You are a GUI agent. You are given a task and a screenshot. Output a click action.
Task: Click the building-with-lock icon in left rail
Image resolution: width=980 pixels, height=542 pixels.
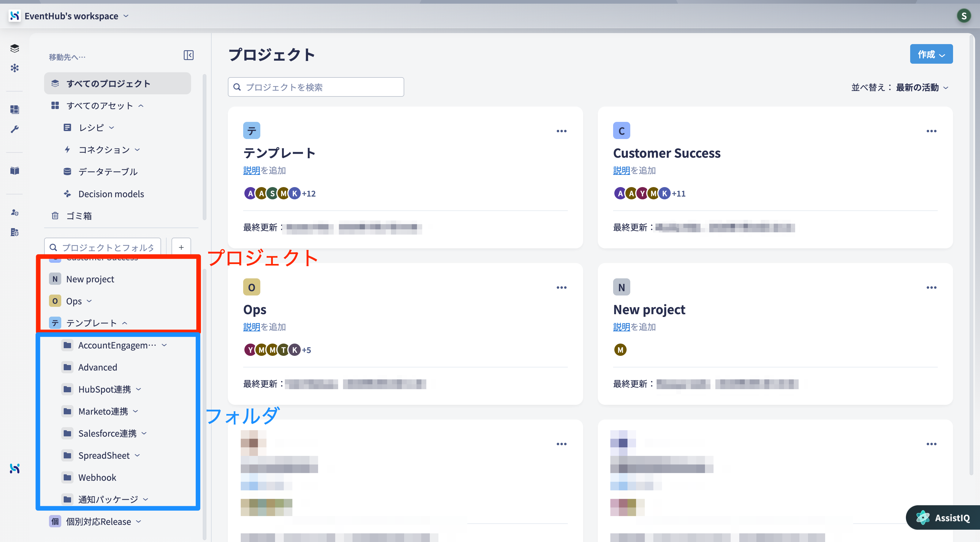[14, 232]
